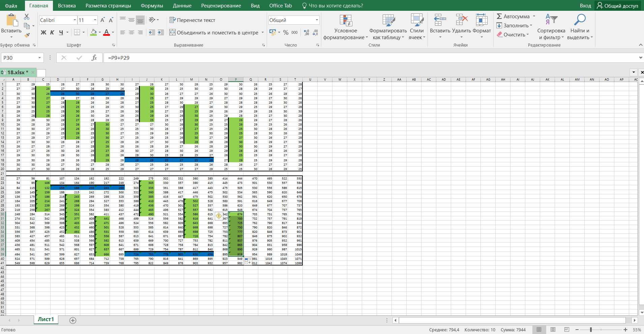Click the Paste clipboard icon

click(11, 20)
